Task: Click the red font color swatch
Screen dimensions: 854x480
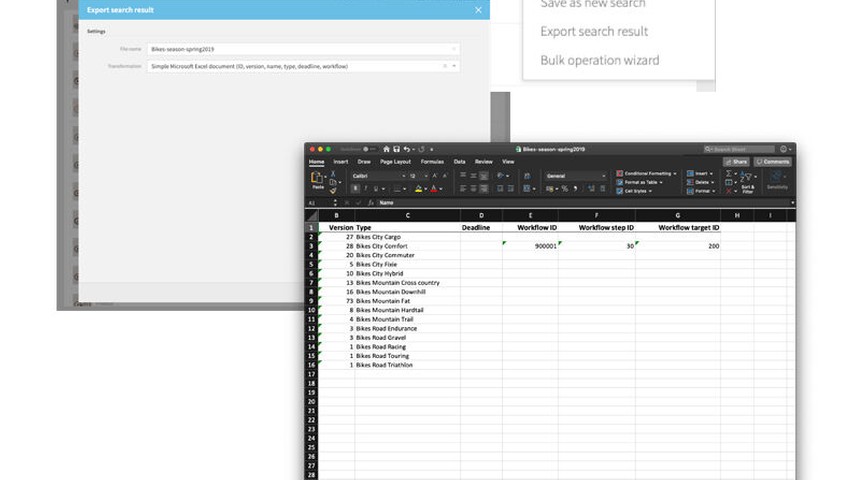Action: coord(434,189)
